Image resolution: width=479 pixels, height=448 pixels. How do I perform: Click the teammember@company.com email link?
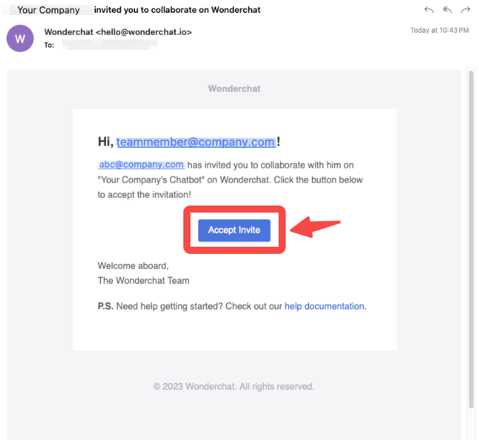click(x=195, y=142)
